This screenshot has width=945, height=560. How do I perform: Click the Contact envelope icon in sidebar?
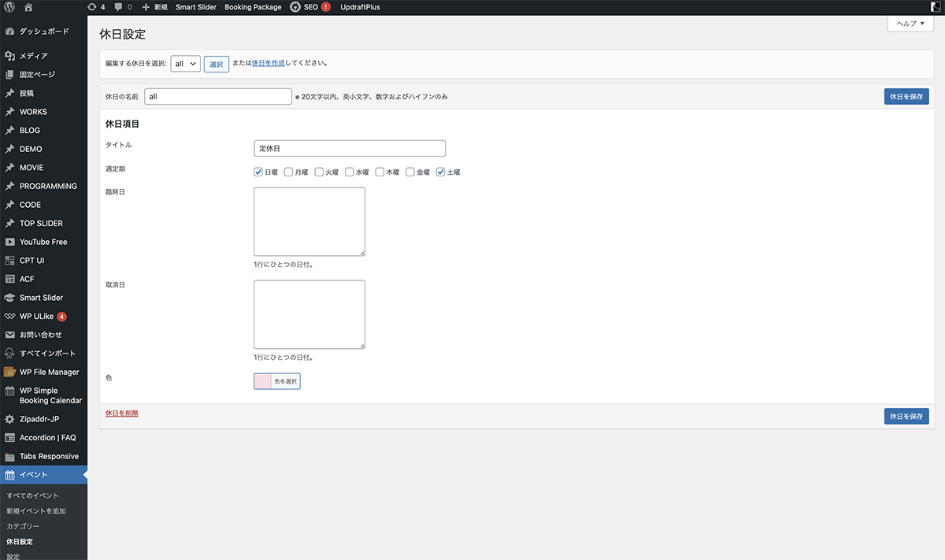pyautogui.click(x=9, y=335)
